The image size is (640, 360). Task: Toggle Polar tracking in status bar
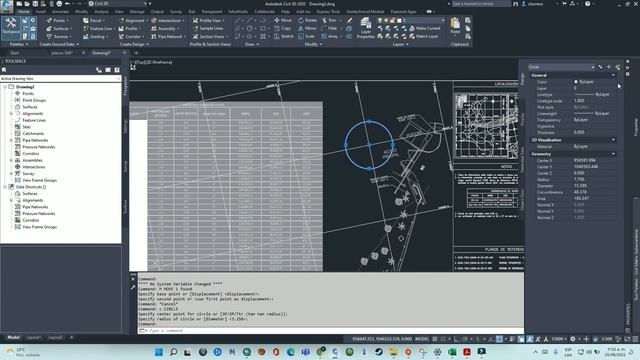click(465, 339)
